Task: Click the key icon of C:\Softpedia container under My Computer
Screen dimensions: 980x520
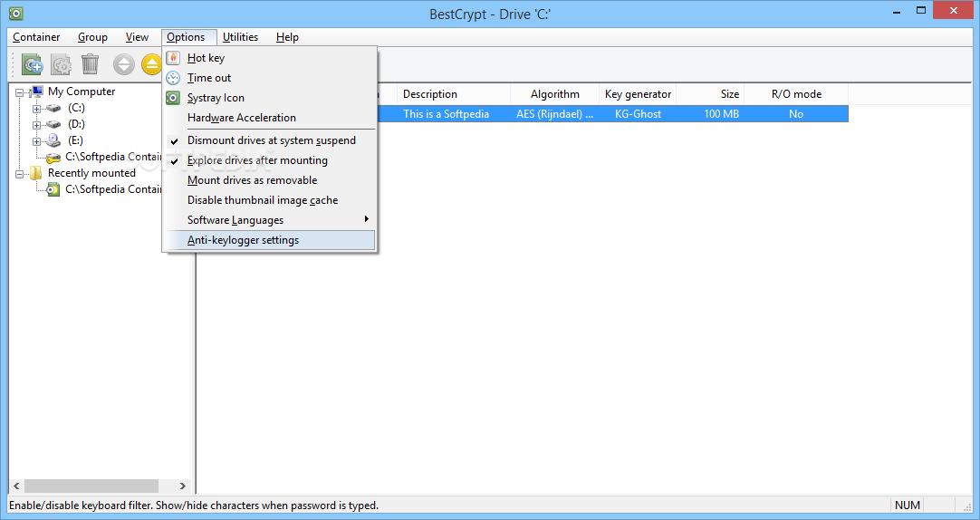Action: click(x=53, y=158)
